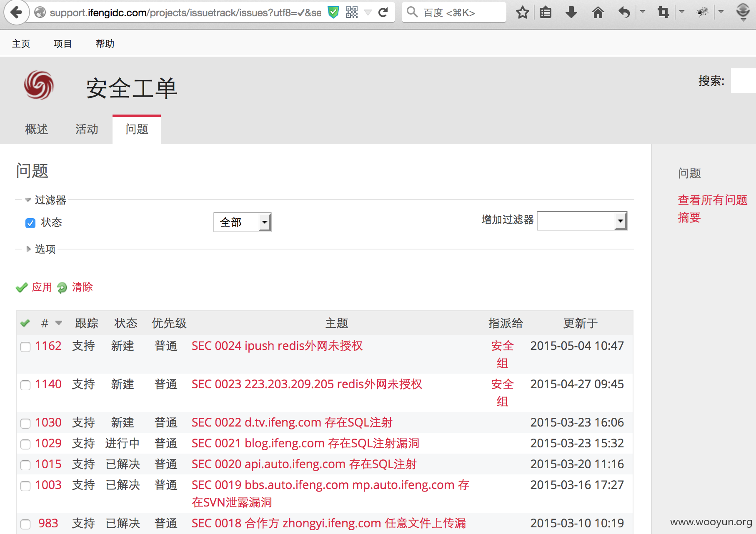Sort by the 优先级 column header
This screenshot has width=756, height=534.
[x=169, y=323]
